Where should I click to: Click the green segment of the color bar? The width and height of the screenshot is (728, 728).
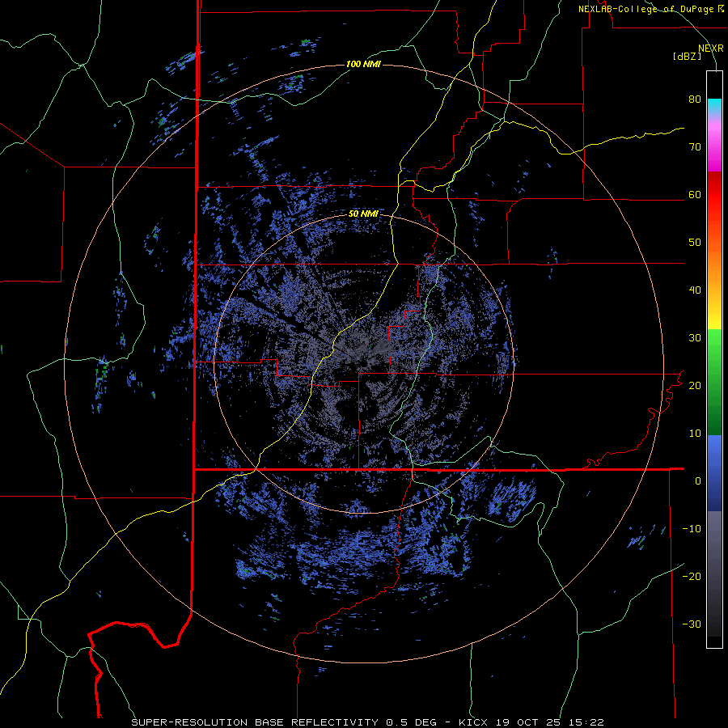[714, 382]
